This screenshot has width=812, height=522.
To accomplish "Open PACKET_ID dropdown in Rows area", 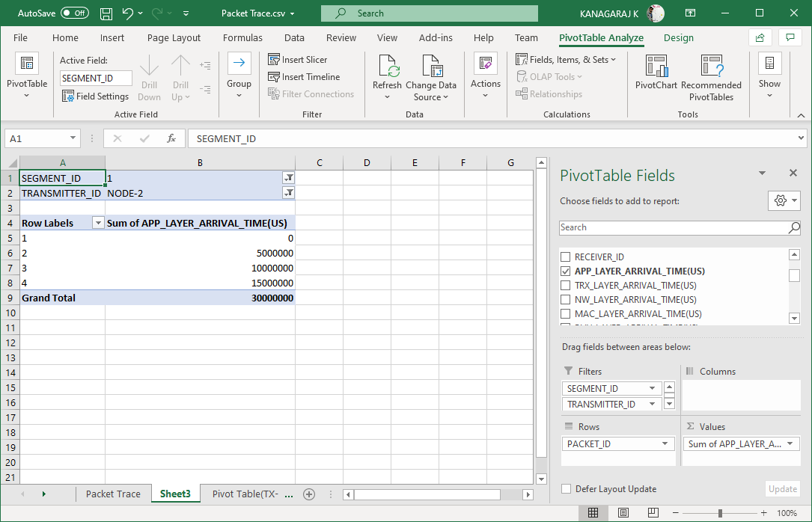I will 665,444.
